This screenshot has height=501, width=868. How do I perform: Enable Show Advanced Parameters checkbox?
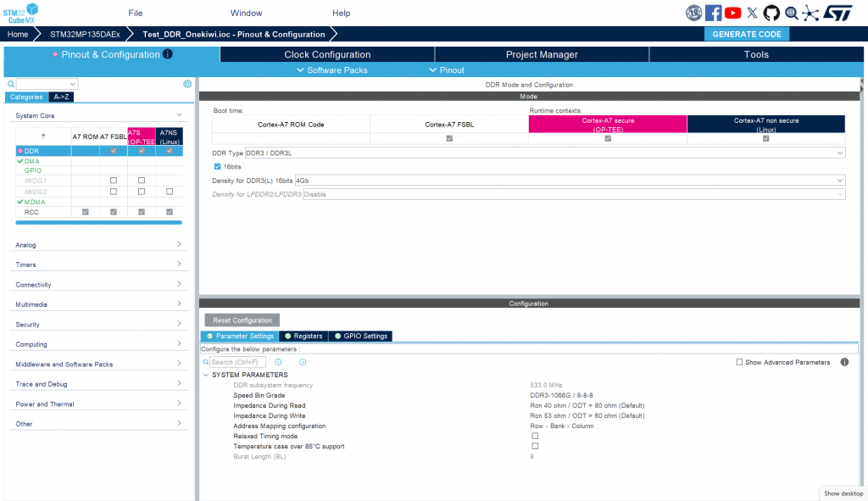pyautogui.click(x=739, y=362)
